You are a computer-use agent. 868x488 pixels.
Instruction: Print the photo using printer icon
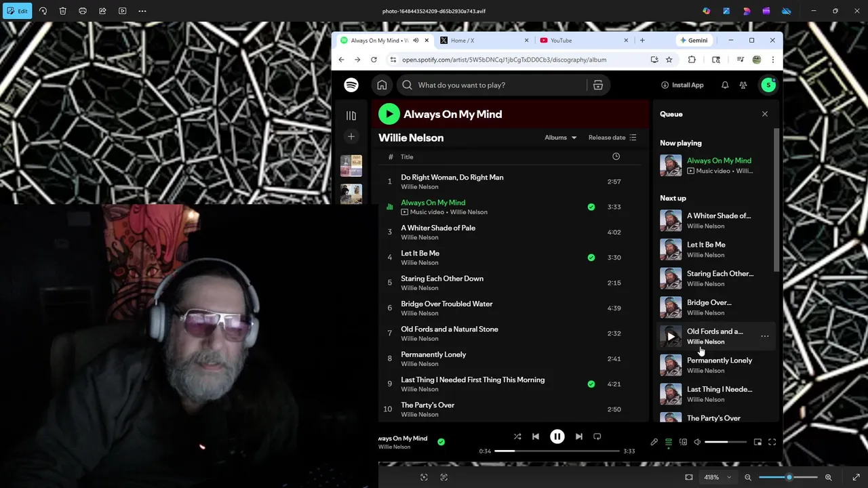pos(83,11)
